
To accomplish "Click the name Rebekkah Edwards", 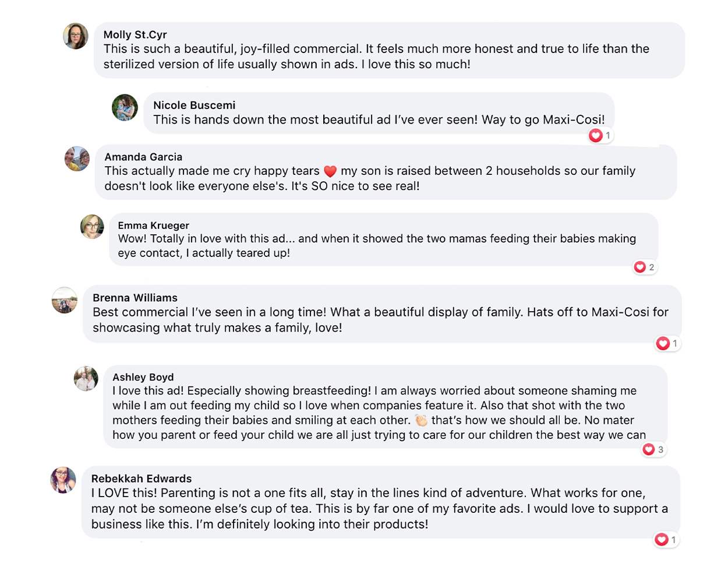I will pos(142,478).
